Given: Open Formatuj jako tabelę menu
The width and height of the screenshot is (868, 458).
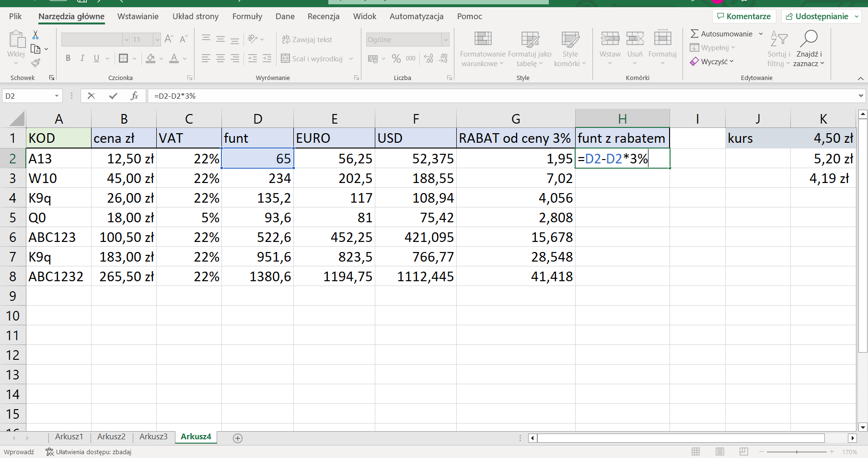Looking at the screenshot, I should (530, 49).
